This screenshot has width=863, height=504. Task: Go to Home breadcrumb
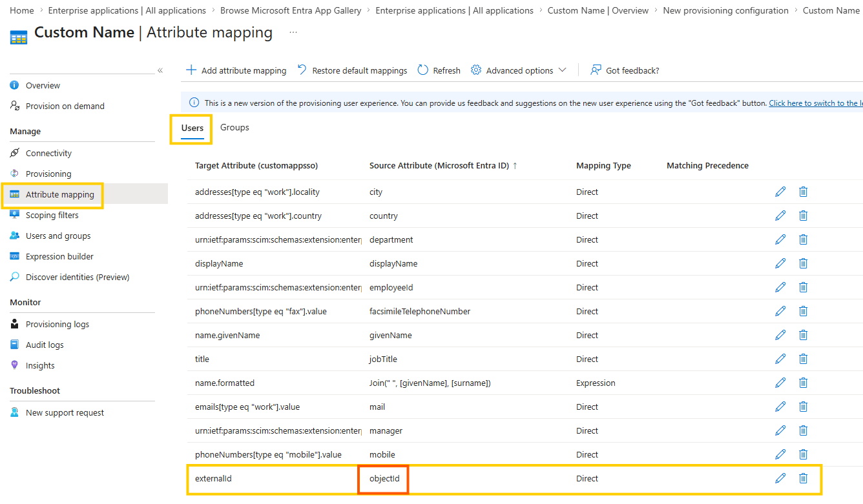coord(22,10)
